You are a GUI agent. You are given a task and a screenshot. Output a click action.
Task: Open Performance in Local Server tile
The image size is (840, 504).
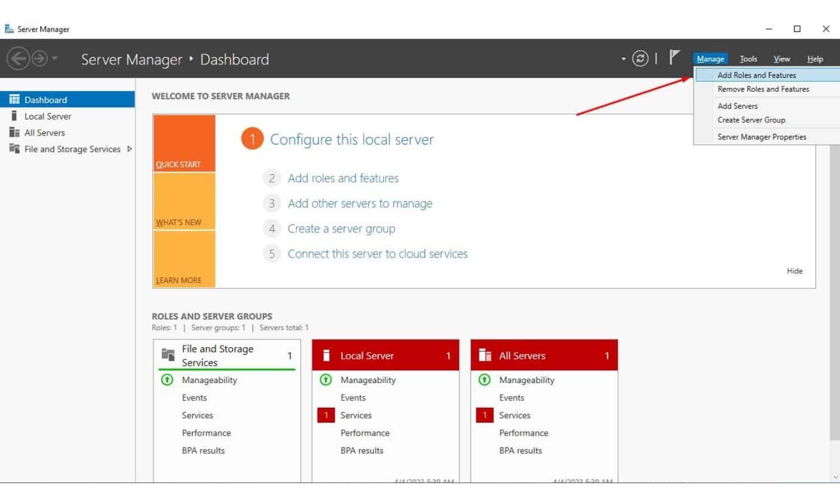tap(365, 433)
